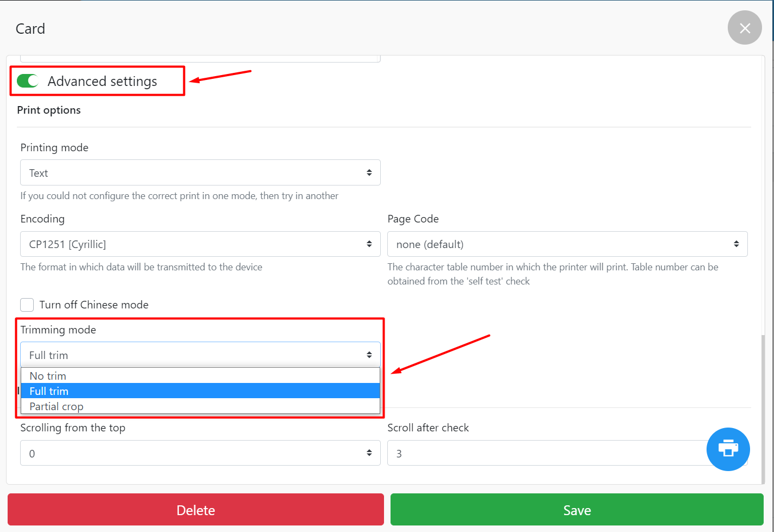Screen dimensions: 774x532
Task: Check the Turn off Chinese mode box
Action: coord(27,305)
